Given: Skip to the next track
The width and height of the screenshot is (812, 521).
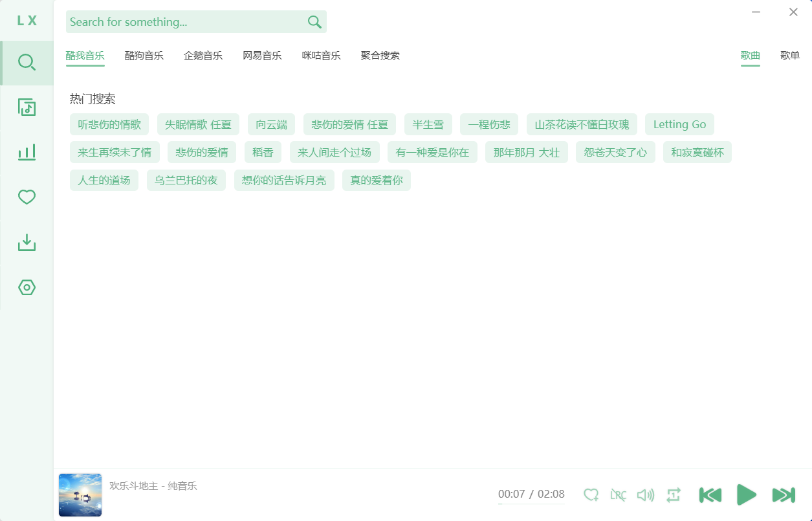Looking at the screenshot, I should 784,495.
